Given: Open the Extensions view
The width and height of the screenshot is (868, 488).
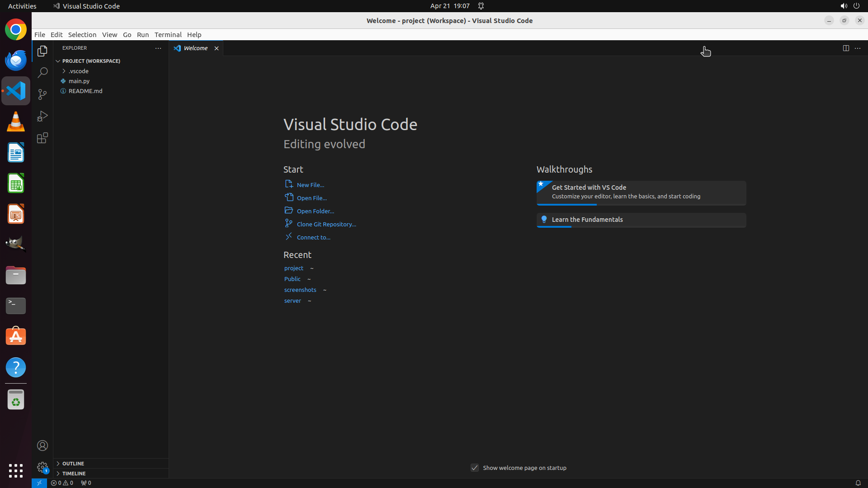Looking at the screenshot, I should [x=42, y=138].
